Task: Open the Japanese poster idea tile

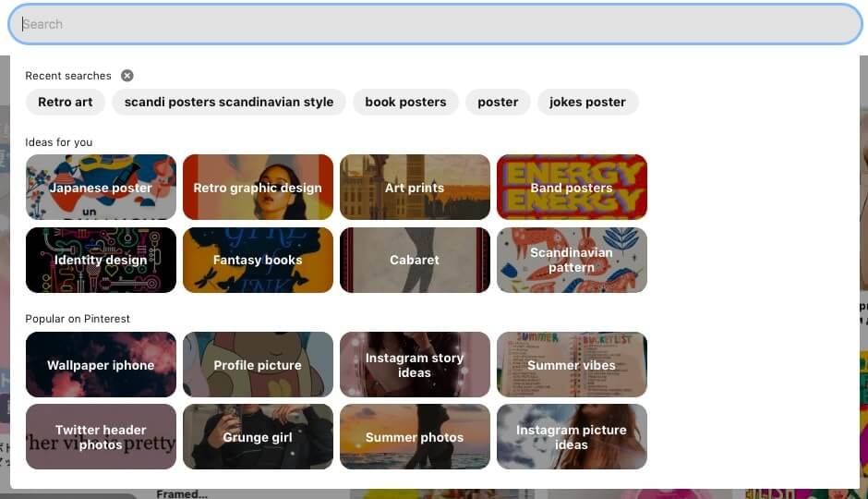Action: click(x=101, y=188)
